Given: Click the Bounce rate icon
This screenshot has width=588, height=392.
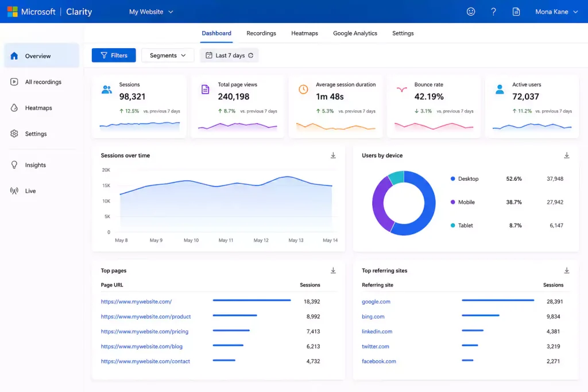Looking at the screenshot, I should (401, 89).
